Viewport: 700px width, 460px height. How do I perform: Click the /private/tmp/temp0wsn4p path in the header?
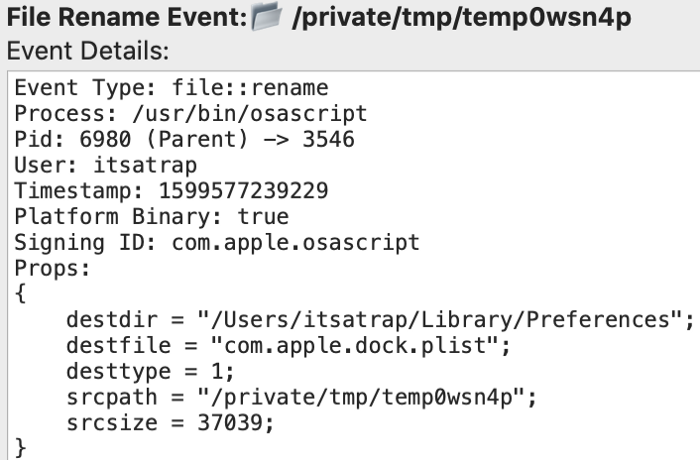tap(461, 18)
